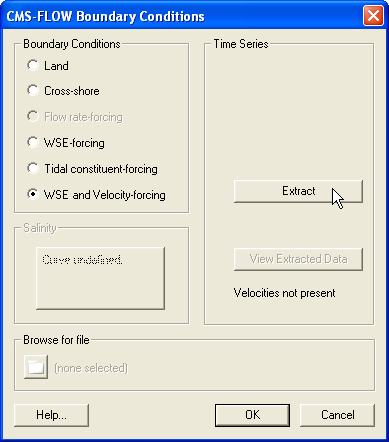Open View Extracted Data
Viewport: 389px width, 442px height.
coord(298,259)
